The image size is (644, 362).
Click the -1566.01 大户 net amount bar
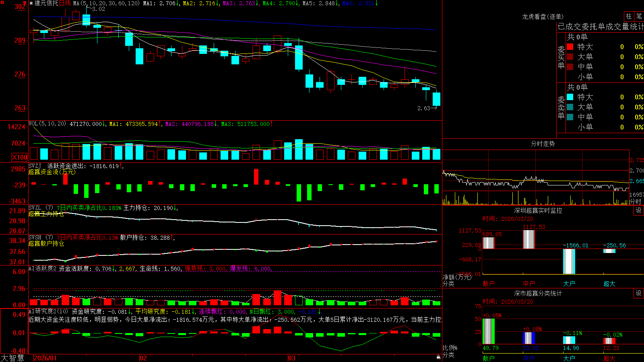point(569,261)
